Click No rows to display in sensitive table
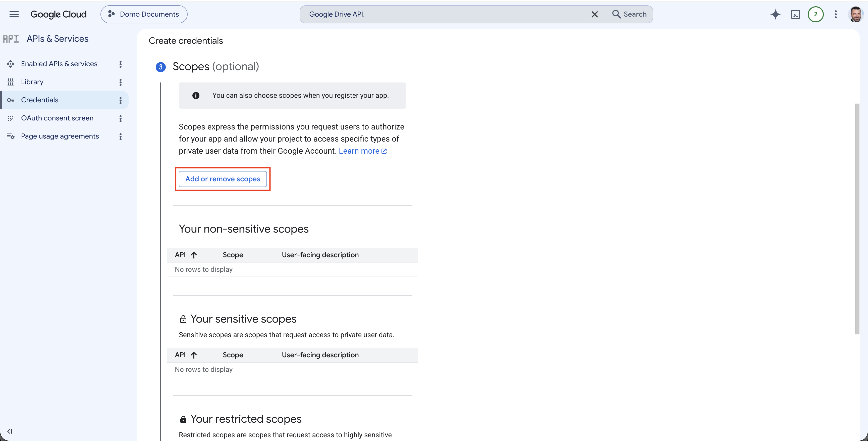 tap(203, 369)
